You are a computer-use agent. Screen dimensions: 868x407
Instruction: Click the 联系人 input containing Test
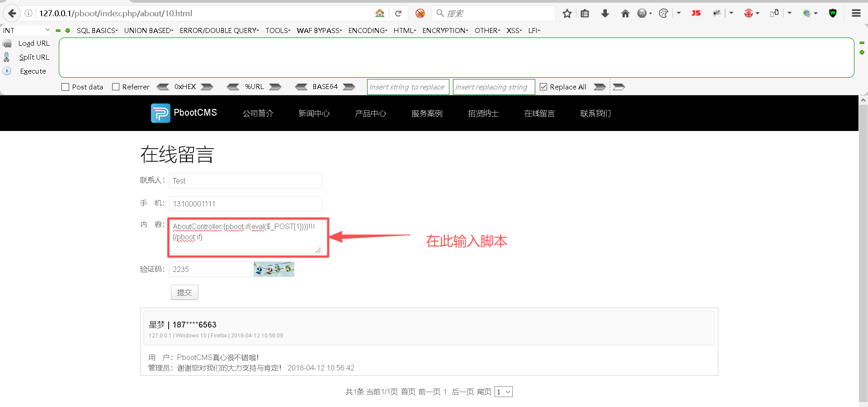[x=245, y=181]
